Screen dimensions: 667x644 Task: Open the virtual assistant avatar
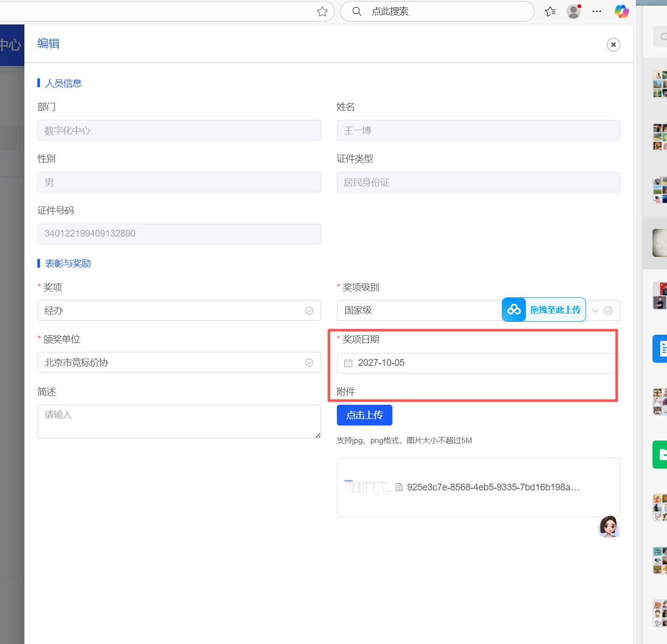point(608,526)
